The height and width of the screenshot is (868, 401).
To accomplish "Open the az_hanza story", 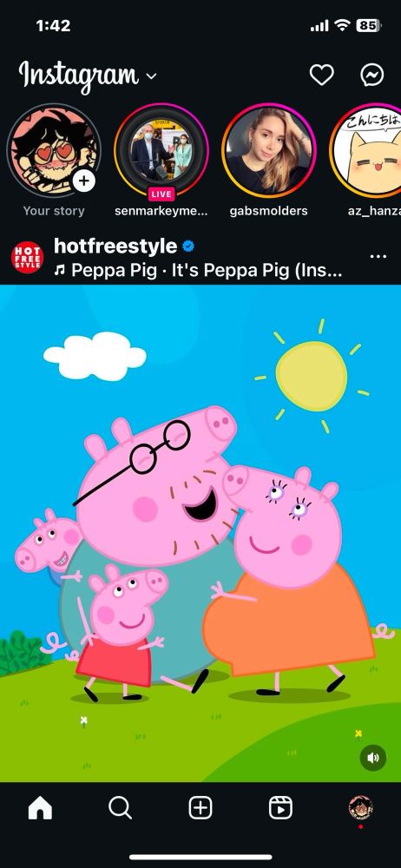I will [x=365, y=150].
